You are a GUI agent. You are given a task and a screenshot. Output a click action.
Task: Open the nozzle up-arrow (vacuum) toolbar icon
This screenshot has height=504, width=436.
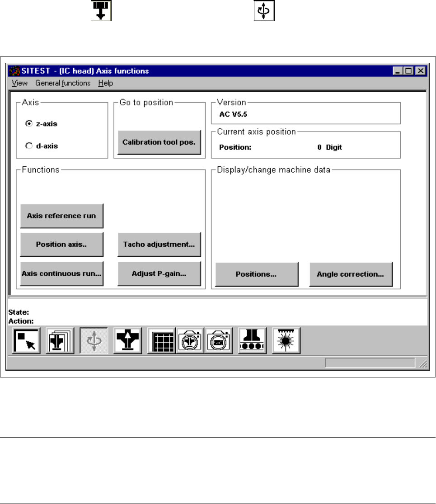(x=127, y=341)
